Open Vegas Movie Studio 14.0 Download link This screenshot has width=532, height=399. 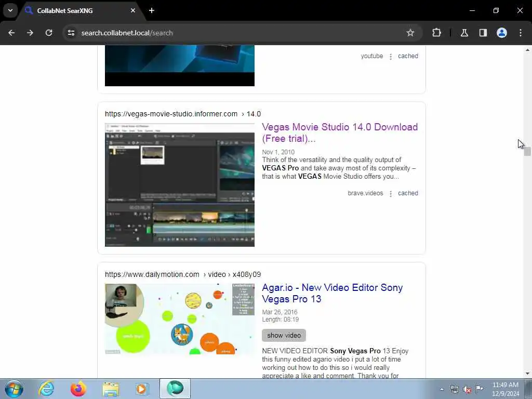(340, 132)
